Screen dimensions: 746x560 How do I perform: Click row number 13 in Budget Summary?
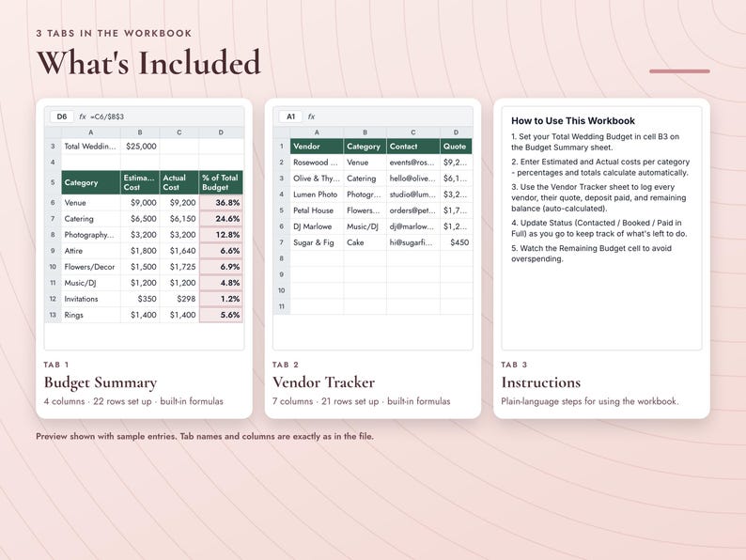coord(53,315)
